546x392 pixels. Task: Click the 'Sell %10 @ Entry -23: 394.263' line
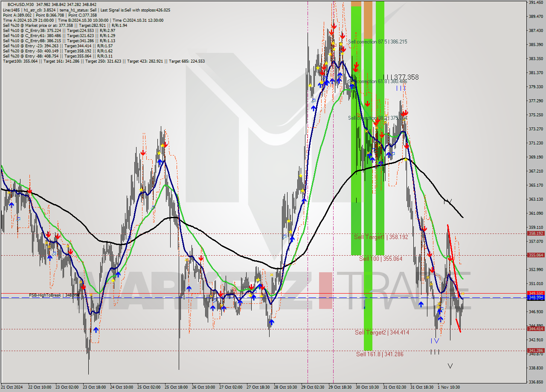pos(58,46)
